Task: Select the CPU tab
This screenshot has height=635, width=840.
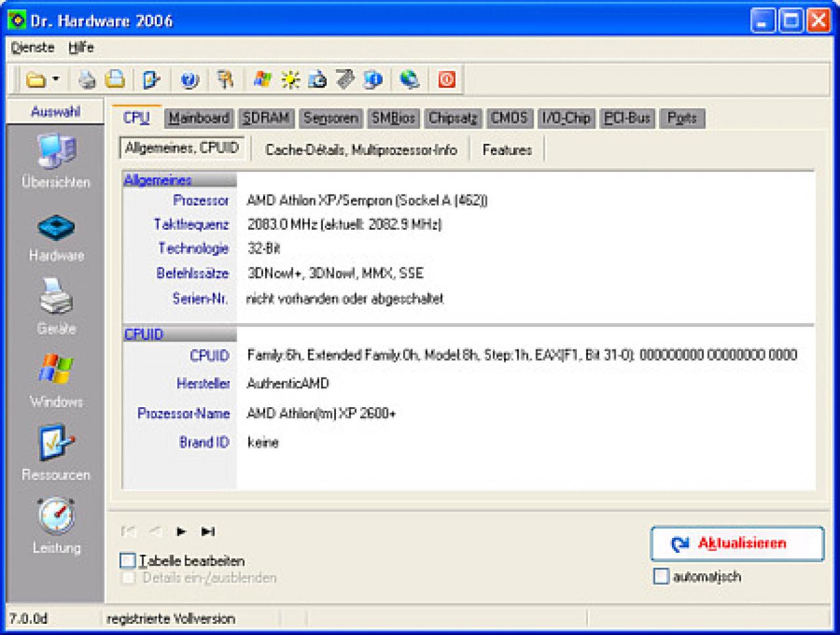Action: tap(136, 118)
